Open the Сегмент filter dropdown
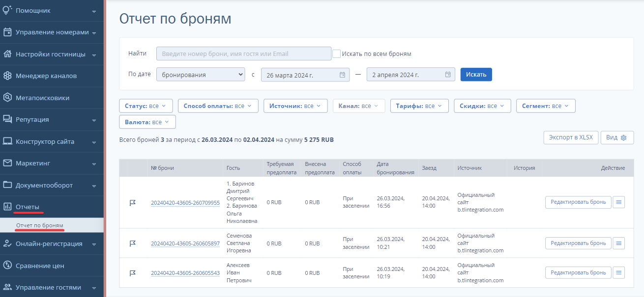The image size is (644, 297). (x=546, y=106)
